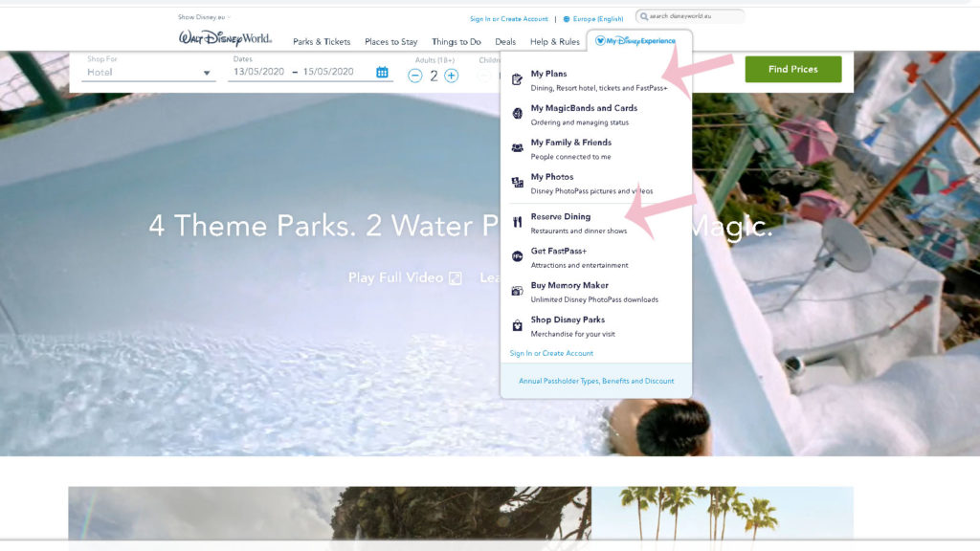This screenshot has height=551, width=980.
Task: Click the end date 15/05/2020 field
Action: pos(328,72)
